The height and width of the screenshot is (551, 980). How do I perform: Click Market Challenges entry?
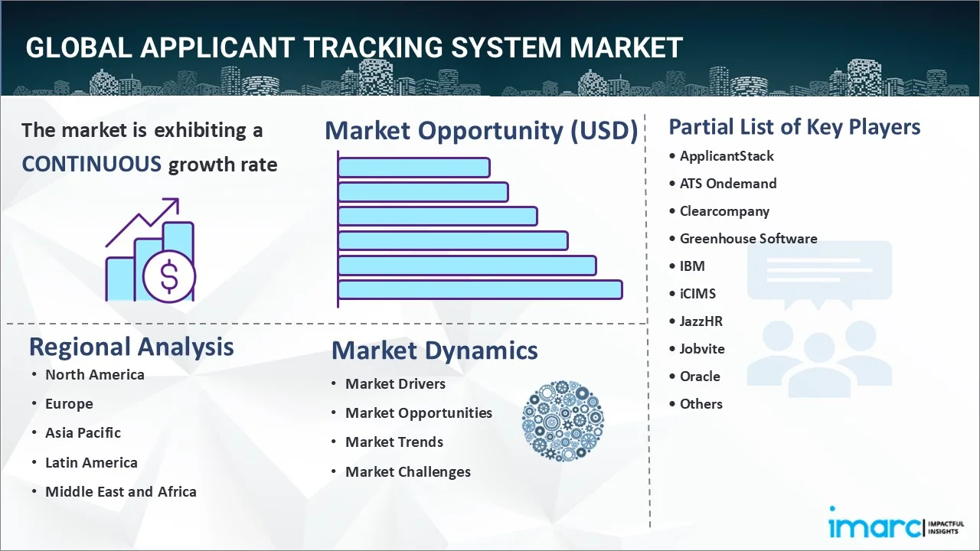coord(407,471)
